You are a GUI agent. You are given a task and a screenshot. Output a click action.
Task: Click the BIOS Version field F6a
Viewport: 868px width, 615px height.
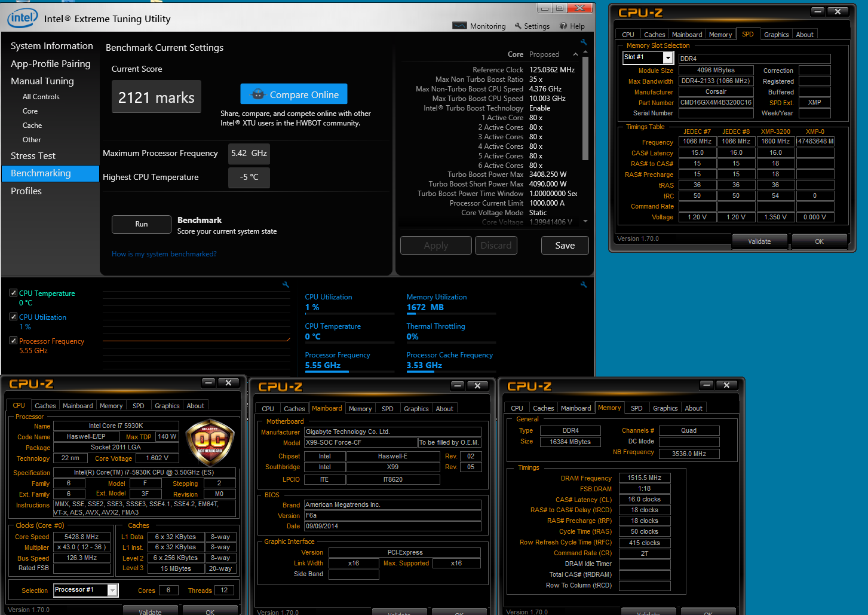[x=392, y=515]
